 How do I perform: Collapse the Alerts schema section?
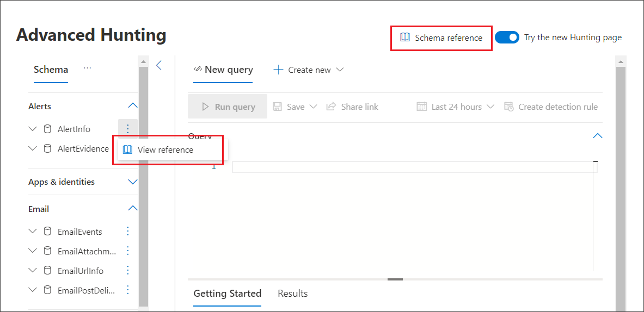point(132,106)
